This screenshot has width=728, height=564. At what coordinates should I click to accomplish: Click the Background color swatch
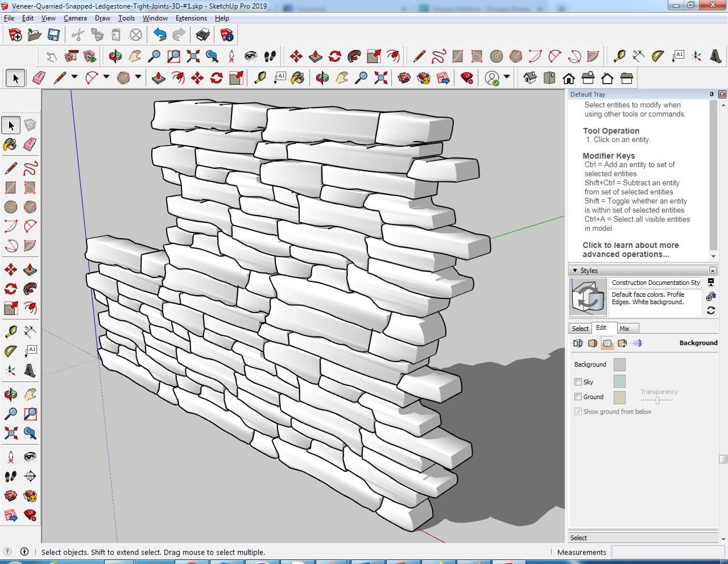point(619,364)
